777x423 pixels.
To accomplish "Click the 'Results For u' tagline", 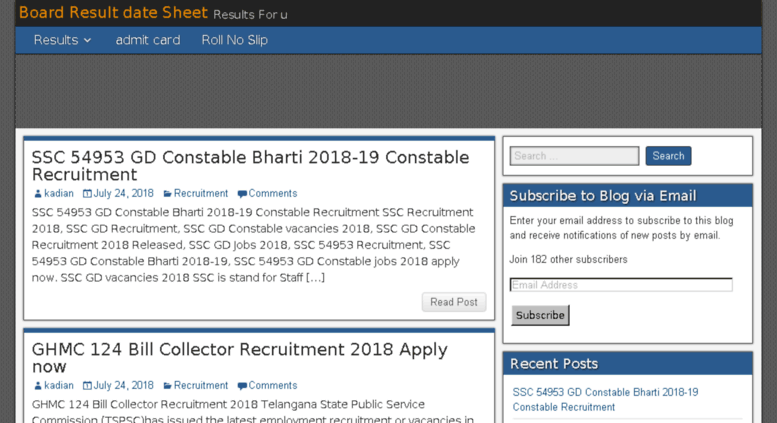I will 250,15.
